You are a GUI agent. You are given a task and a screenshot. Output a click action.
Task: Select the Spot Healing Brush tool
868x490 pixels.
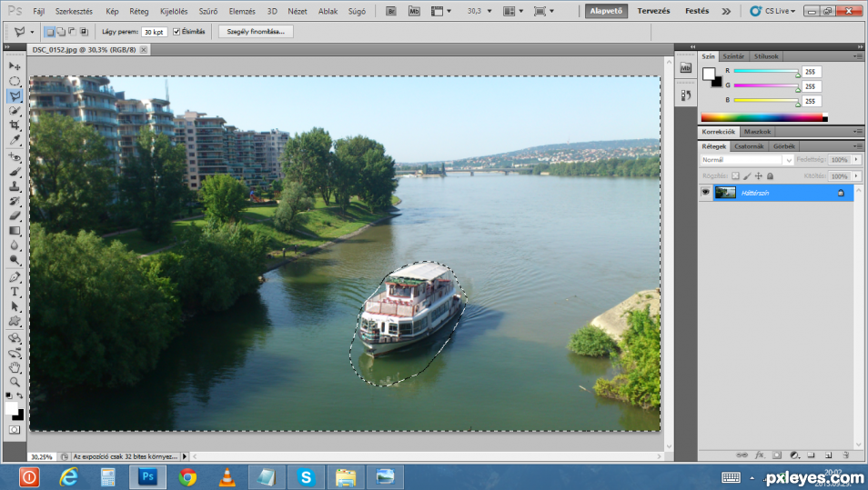(15, 157)
